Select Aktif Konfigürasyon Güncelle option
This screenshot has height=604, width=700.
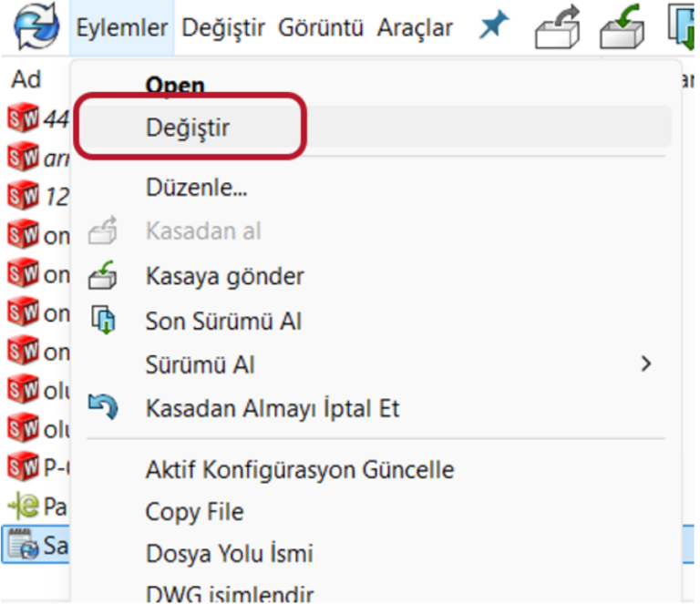tap(299, 470)
